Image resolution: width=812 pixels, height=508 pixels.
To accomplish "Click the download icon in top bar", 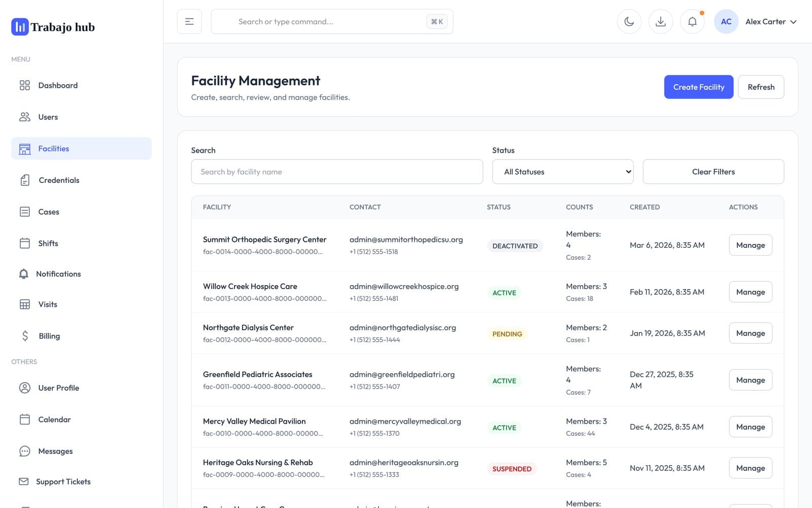I will [661, 21].
